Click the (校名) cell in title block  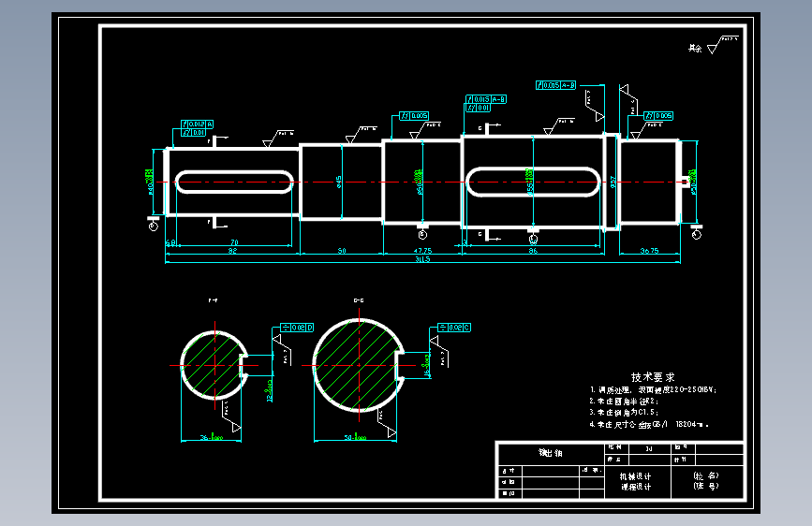[x=706, y=475]
